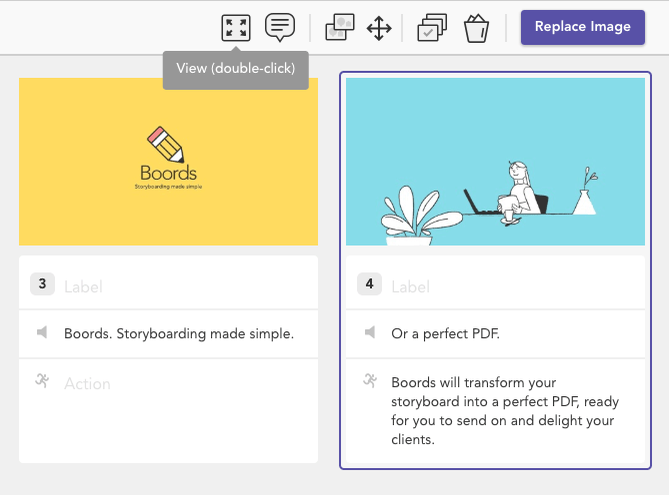Click empty Action field in frame 3

tap(190, 411)
